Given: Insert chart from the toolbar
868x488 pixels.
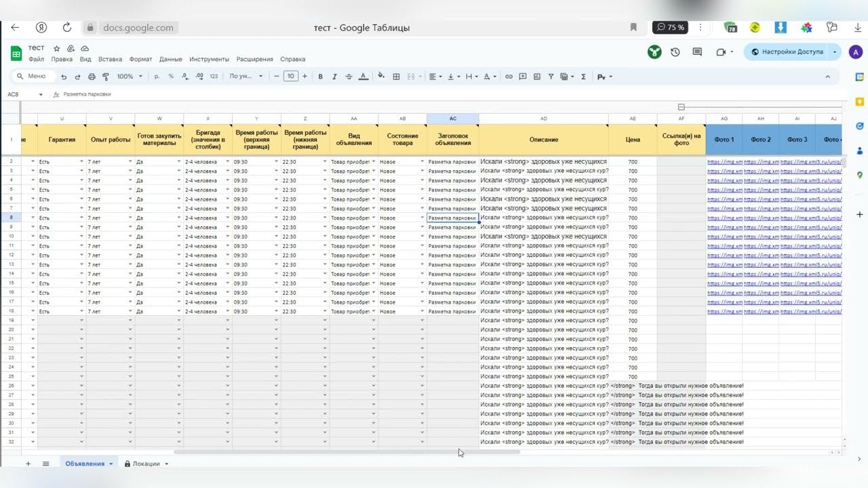Looking at the screenshot, I should point(536,77).
